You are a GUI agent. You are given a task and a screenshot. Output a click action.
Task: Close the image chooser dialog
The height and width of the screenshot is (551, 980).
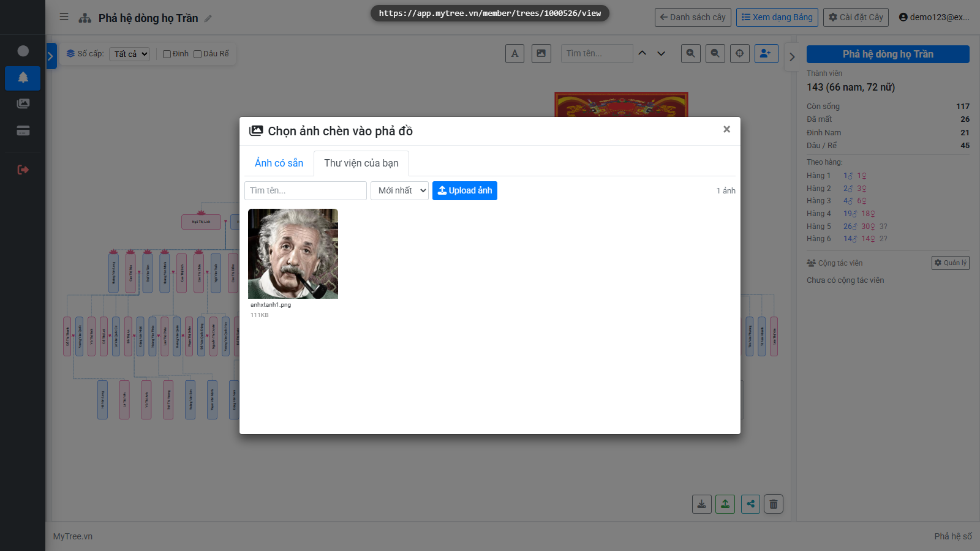coord(726,129)
